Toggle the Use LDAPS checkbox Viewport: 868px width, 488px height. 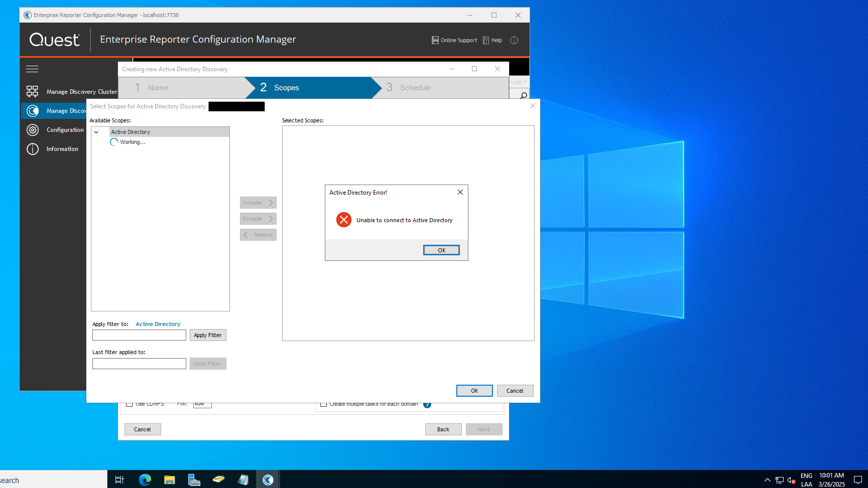coord(130,404)
